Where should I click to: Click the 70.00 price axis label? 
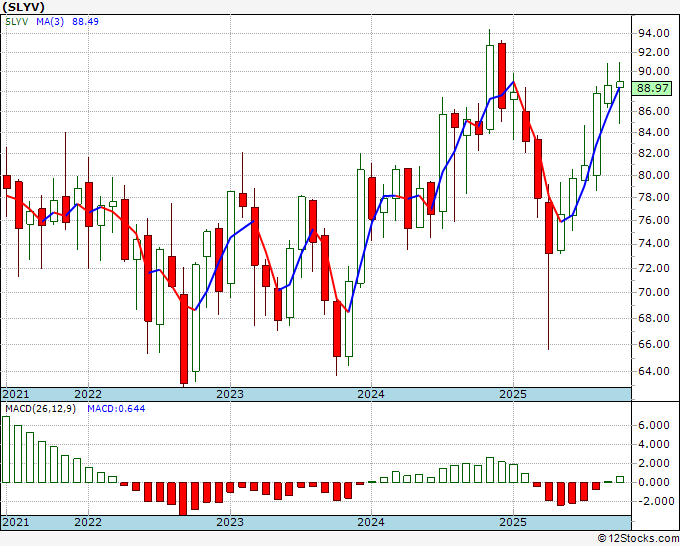tap(653, 292)
